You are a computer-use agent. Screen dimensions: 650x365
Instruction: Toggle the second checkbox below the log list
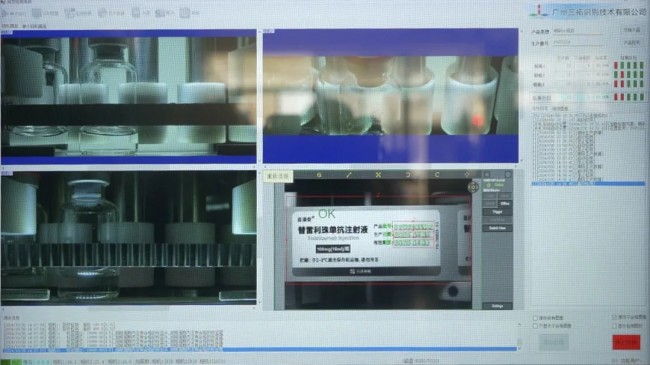click(536, 326)
